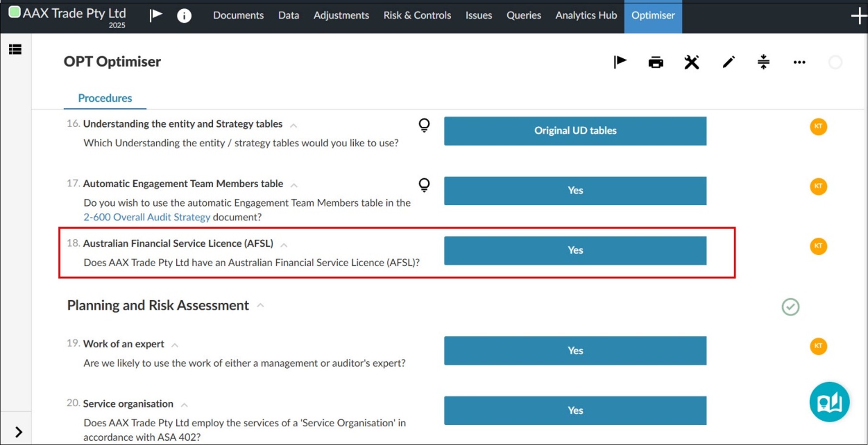The width and height of the screenshot is (868, 445).
Task: Collapse the Australian Financial Service Licence item
Action: tap(284, 245)
